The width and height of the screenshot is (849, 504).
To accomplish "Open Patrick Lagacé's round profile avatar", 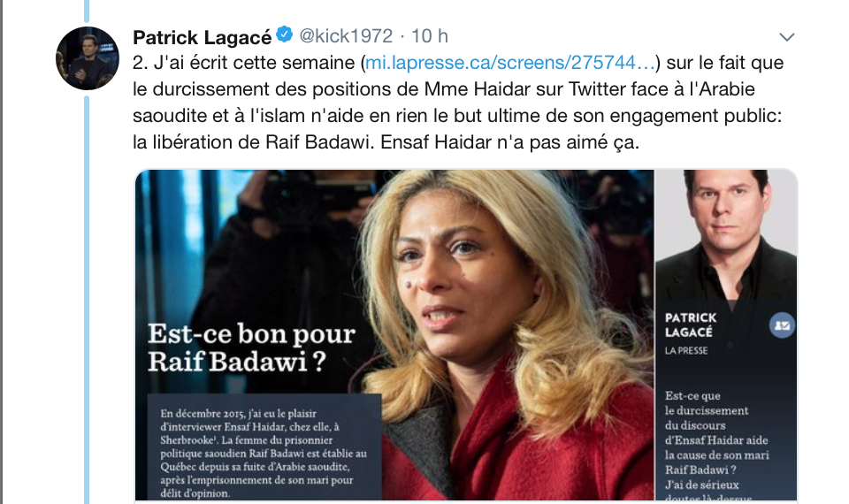I will [x=88, y=58].
